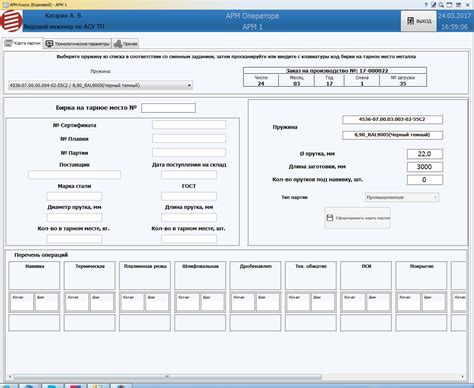
Task: Click the horizontal scrollbar right arrow
Action: coord(463,377)
